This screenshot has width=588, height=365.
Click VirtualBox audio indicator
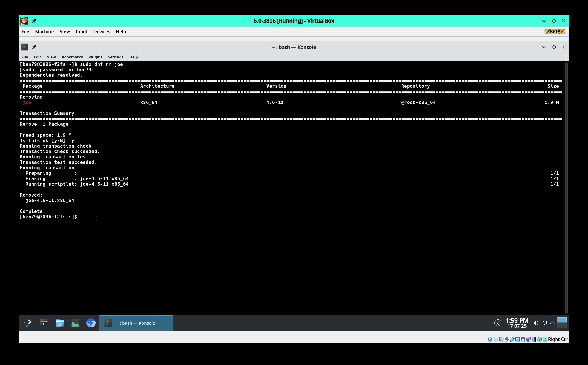(x=501, y=339)
